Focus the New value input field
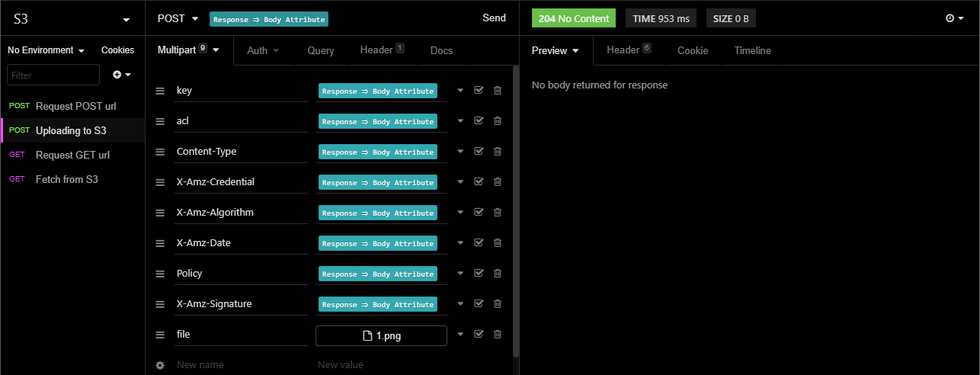 click(x=381, y=365)
